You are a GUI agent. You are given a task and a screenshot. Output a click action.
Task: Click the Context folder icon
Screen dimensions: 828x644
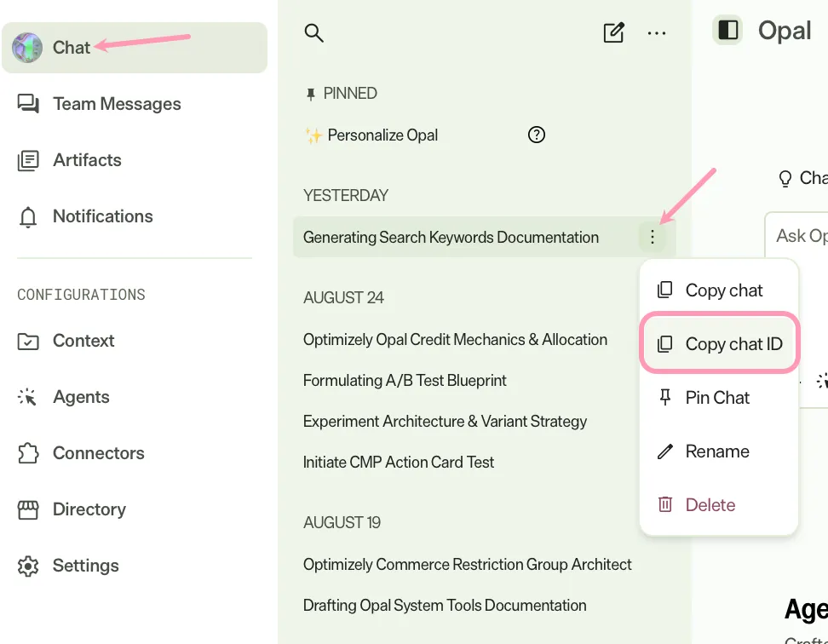pos(28,342)
